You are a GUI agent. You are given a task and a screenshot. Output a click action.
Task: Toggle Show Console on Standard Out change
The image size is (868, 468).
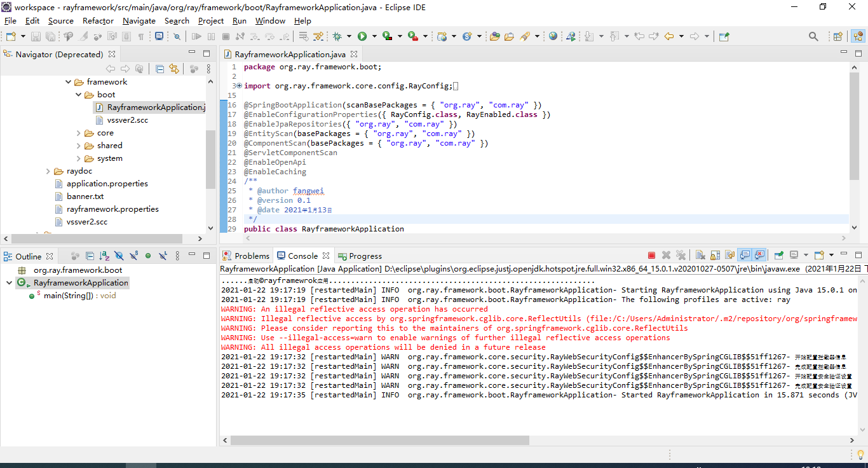coord(745,256)
